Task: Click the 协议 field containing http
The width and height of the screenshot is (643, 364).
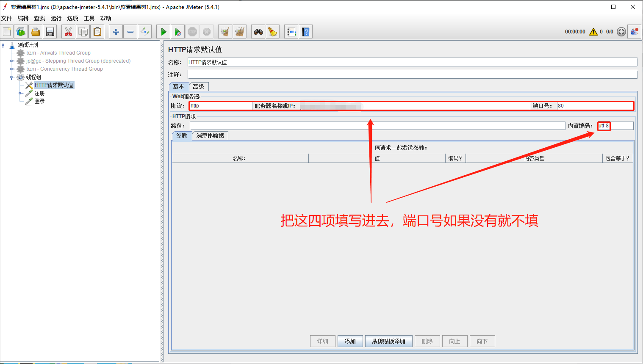Action: click(x=221, y=106)
